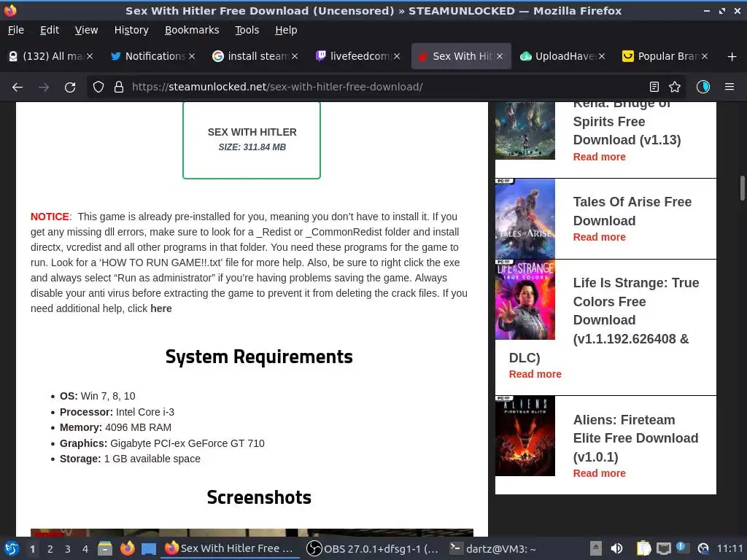Click Read more under Tales Of Arise
The height and width of the screenshot is (560, 747).
[x=599, y=237]
